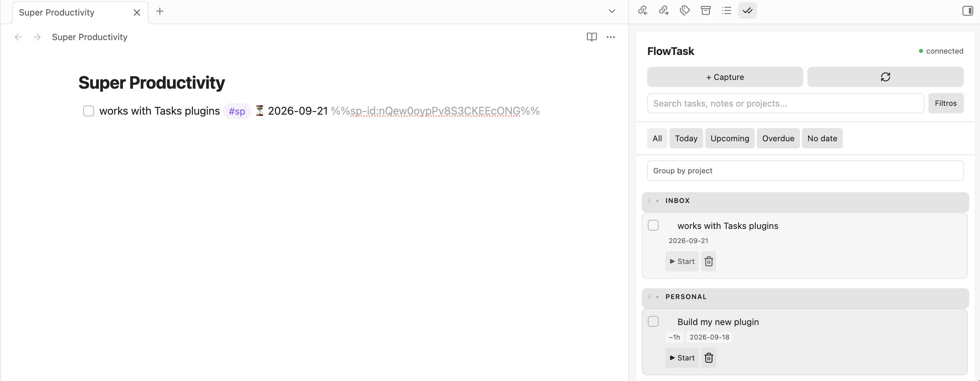
Task: Grab the INBOX group drag handle
Action: [x=649, y=200]
